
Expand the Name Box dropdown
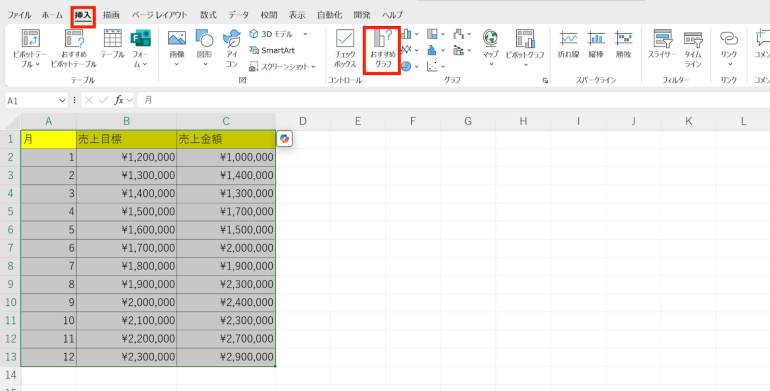(x=62, y=100)
